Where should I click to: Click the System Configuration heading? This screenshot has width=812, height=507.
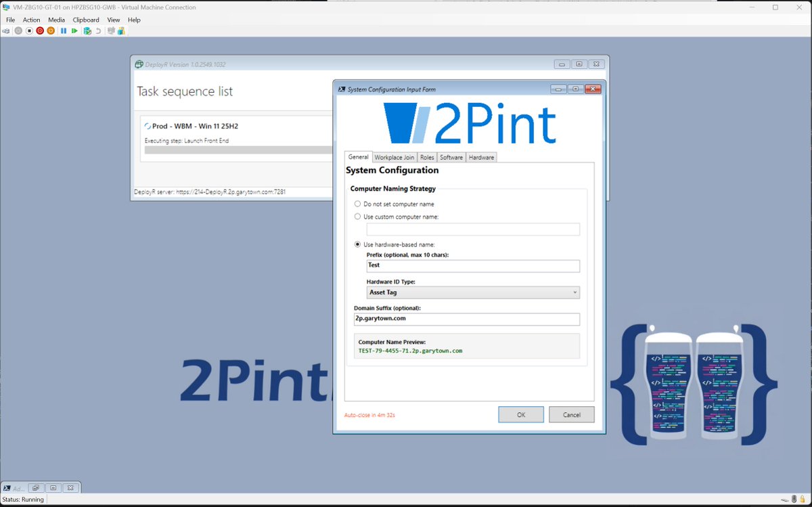tap(392, 170)
